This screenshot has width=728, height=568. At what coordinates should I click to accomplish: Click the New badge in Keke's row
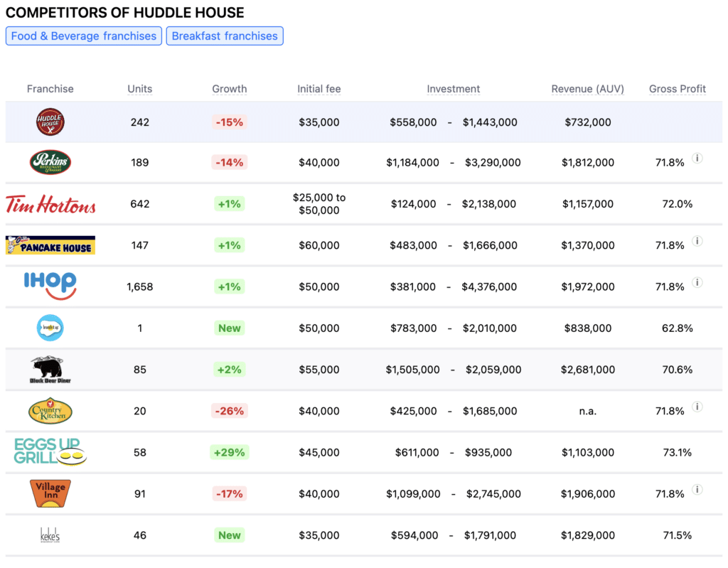point(230,535)
